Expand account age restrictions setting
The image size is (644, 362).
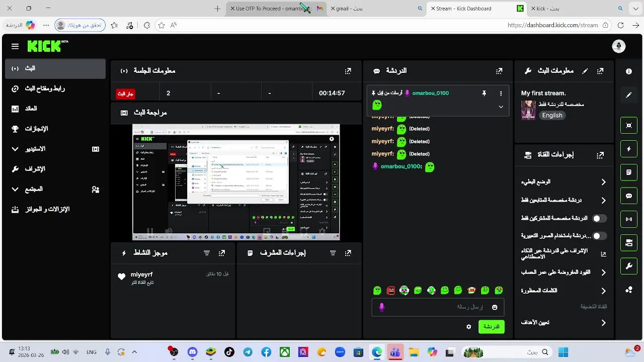[x=603, y=273]
